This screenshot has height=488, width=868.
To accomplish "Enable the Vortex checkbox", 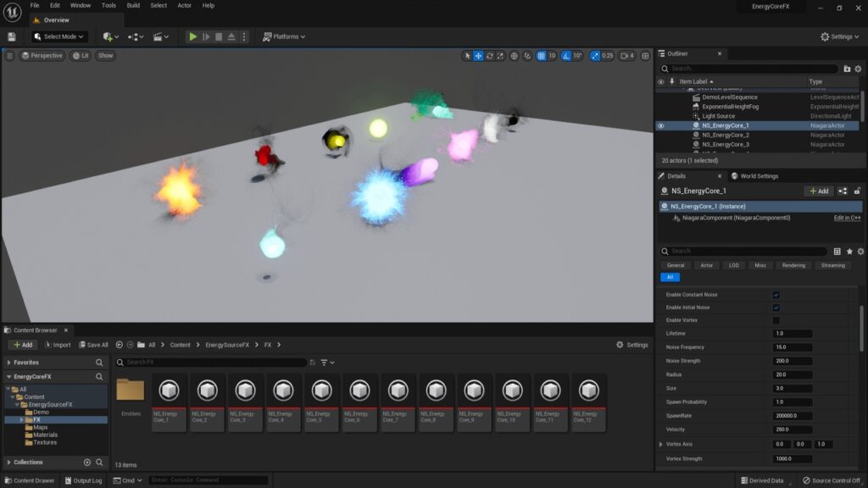I will (776, 320).
